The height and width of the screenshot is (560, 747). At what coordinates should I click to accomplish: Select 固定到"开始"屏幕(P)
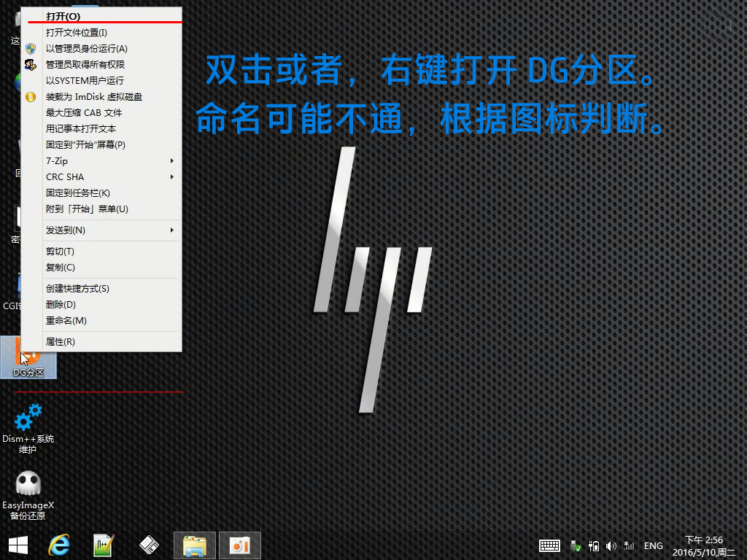101,145
